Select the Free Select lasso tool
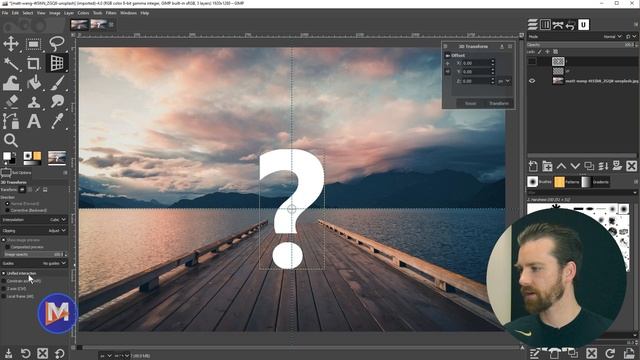 pyautogui.click(x=57, y=43)
